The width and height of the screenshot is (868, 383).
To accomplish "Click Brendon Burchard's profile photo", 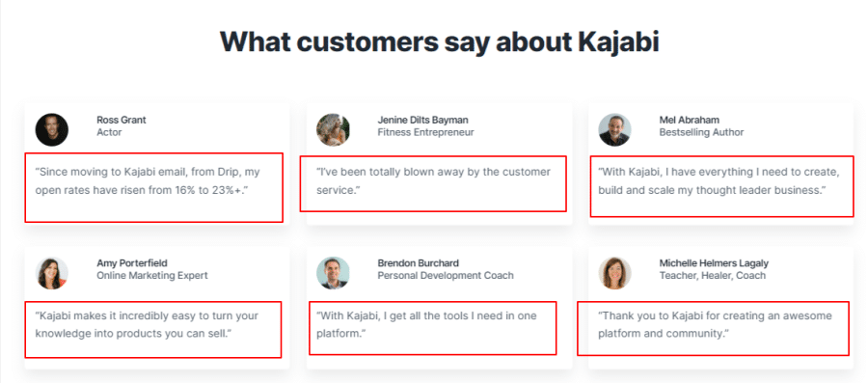I will coord(334,273).
